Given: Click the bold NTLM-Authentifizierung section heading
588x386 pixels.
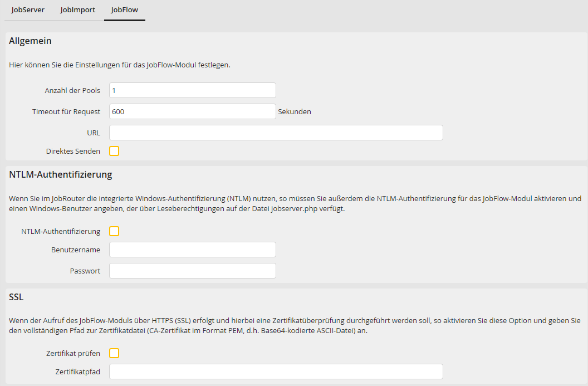Looking at the screenshot, I should (61, 174).
